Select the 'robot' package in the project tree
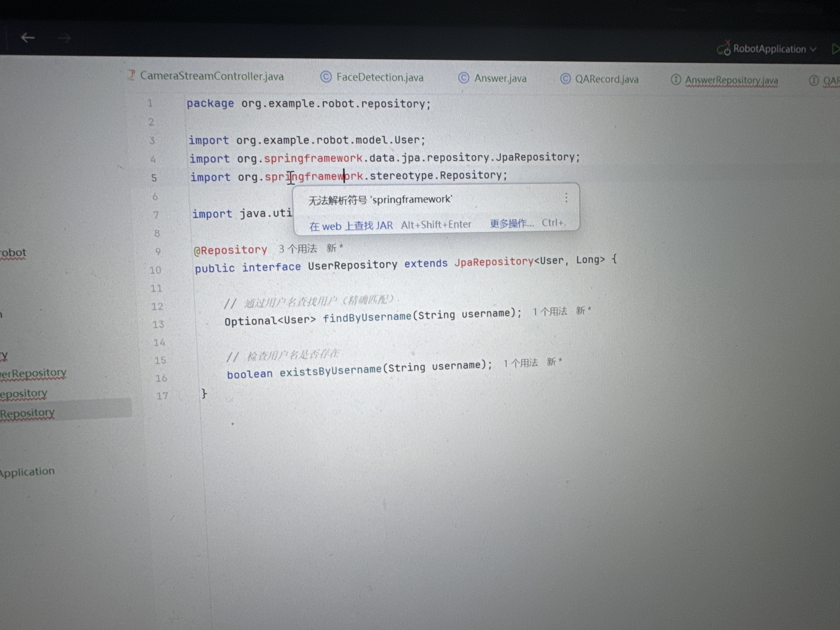 [x=13, y=252]
